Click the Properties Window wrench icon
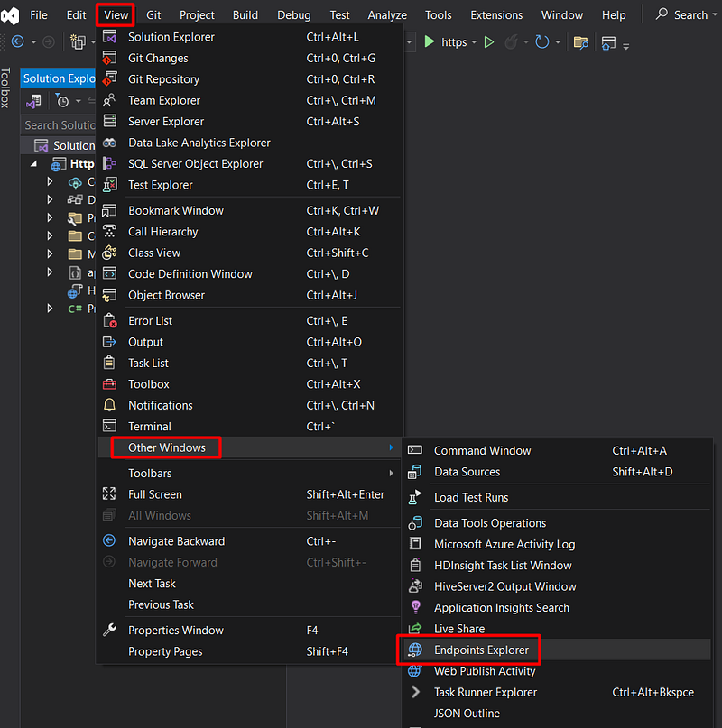Image resolution: width=722 pixels, height=728 pixels. click(109, 630)
